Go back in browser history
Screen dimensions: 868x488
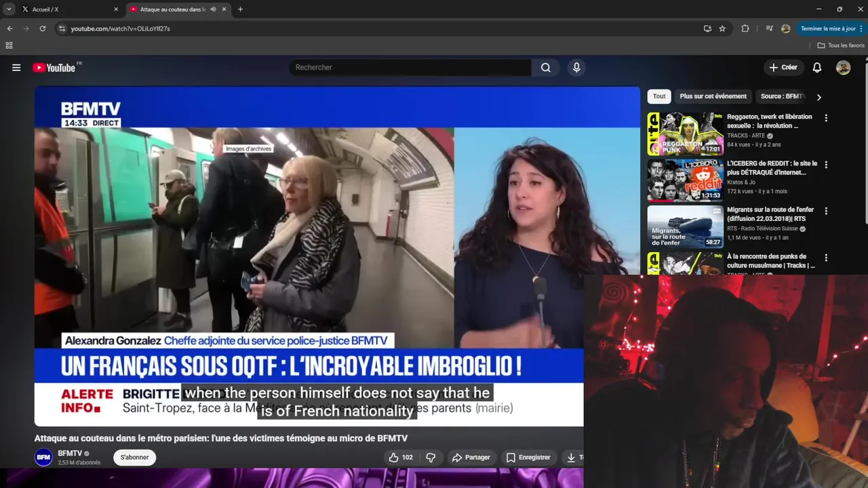[9, 28]
